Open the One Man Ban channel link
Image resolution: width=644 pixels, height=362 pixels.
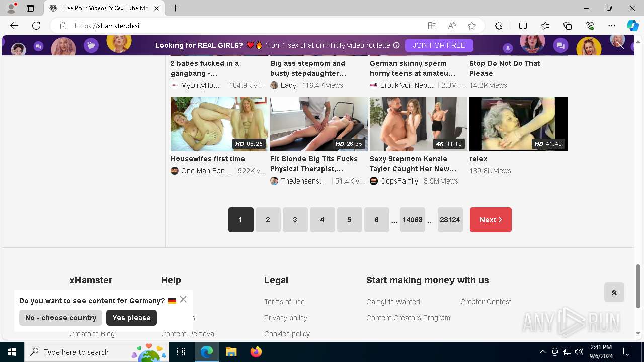pos(206,171)
